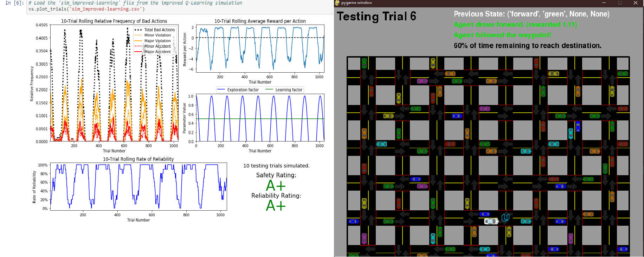Click the 'Rate of Reliability' axis label
The width and height of the screenshot is (644, 257).
pos(34,187)
